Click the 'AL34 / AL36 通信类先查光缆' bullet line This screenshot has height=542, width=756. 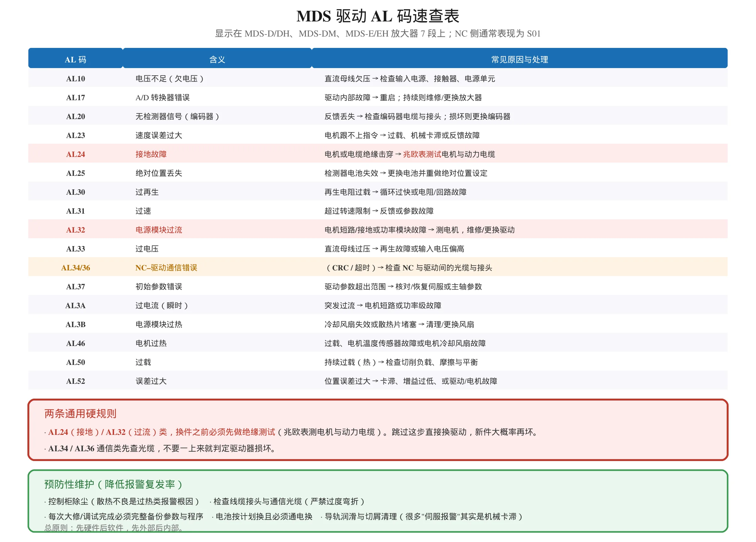click(x=161, y=449)
